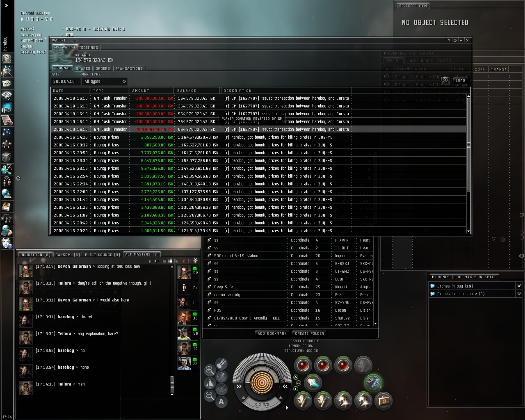Switch to P S T Lounge chat tab

(102, 255)
